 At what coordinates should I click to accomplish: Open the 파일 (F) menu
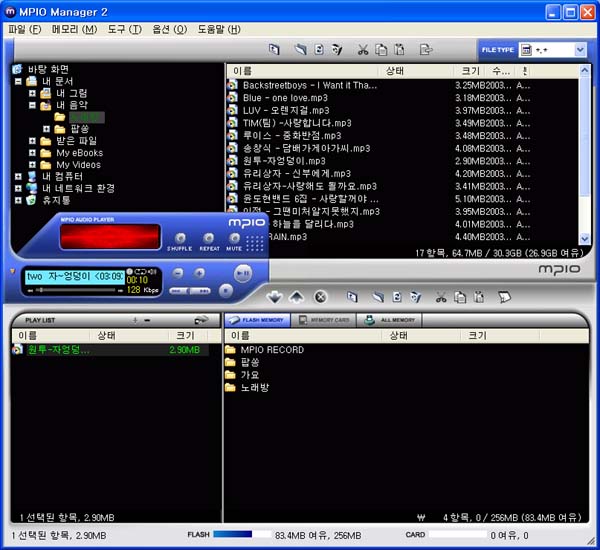[x=25, y=29]
